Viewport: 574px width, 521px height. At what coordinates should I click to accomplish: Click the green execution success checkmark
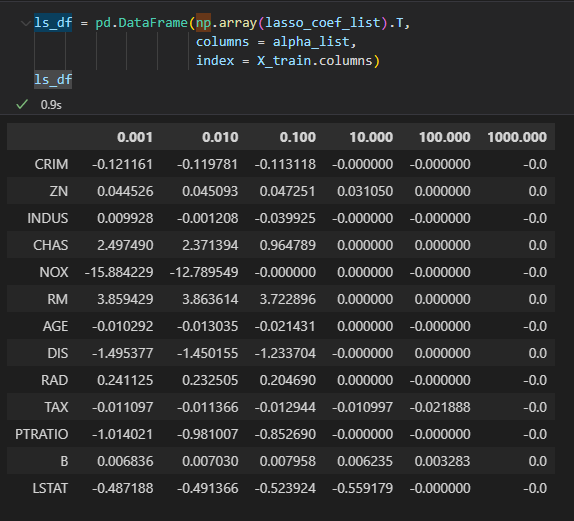(22, 105)
